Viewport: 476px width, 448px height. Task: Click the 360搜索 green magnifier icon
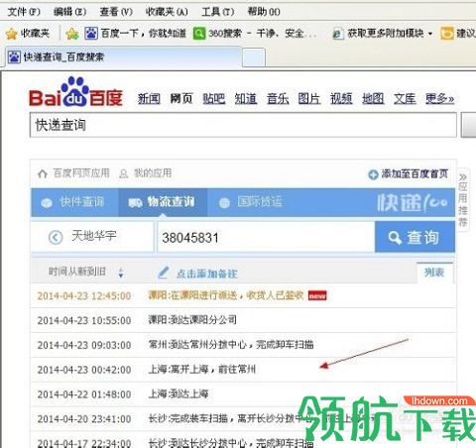[x=199, y=34]
